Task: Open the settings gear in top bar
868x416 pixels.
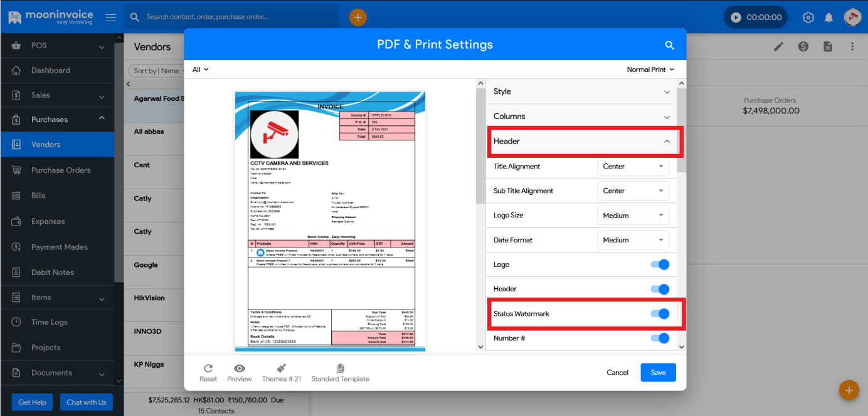Action: tap(808, 18)
